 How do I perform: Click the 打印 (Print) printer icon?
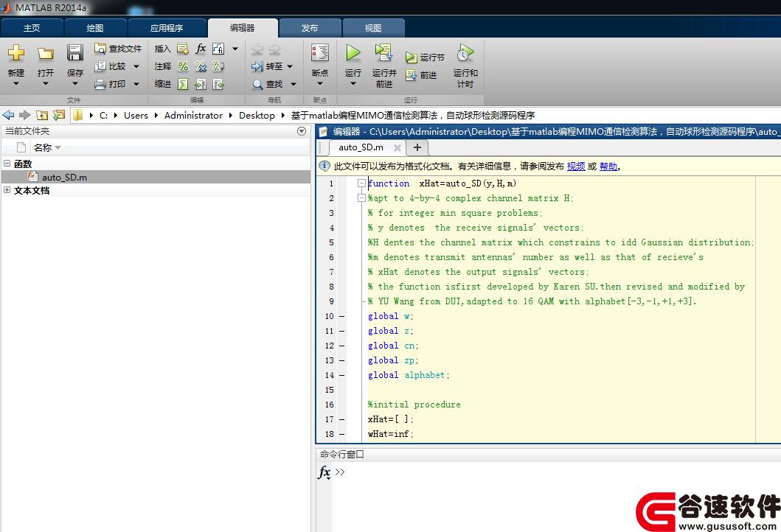100,84
